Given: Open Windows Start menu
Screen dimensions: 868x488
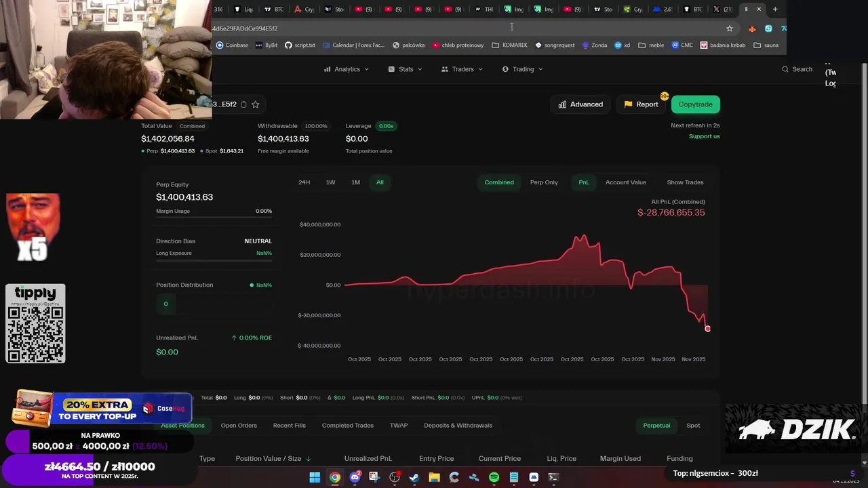Looking at the screenshot, I should (x=315, y=477).
